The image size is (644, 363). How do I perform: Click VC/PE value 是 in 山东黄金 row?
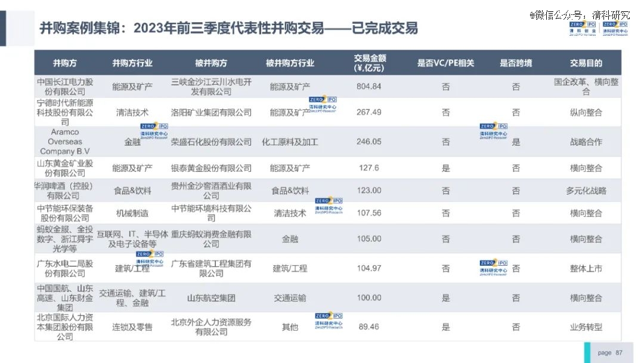[445, 168]
